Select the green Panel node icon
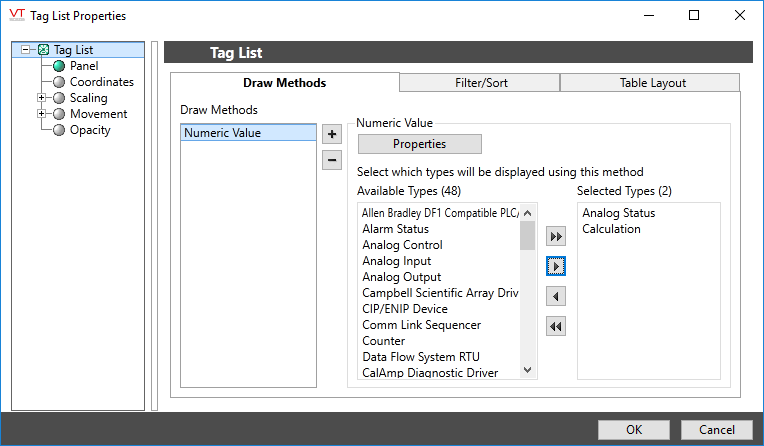Screen dimensions: 764x446 [60, 66]
